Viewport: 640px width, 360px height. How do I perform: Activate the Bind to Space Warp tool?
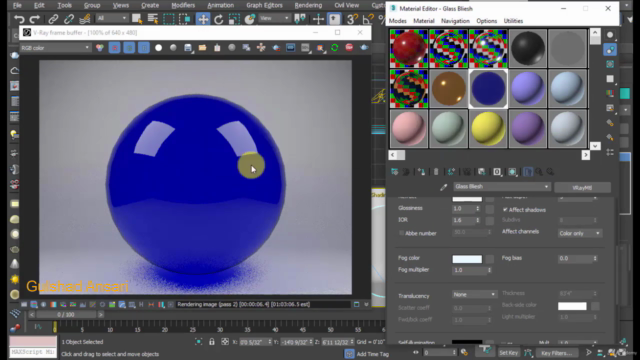tap(84, 19)
